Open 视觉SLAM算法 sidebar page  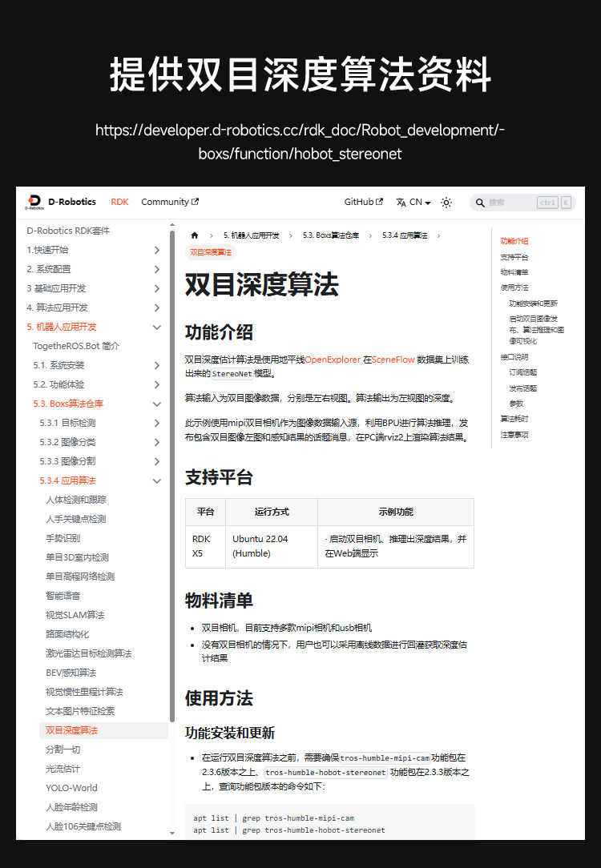(75, 615)
